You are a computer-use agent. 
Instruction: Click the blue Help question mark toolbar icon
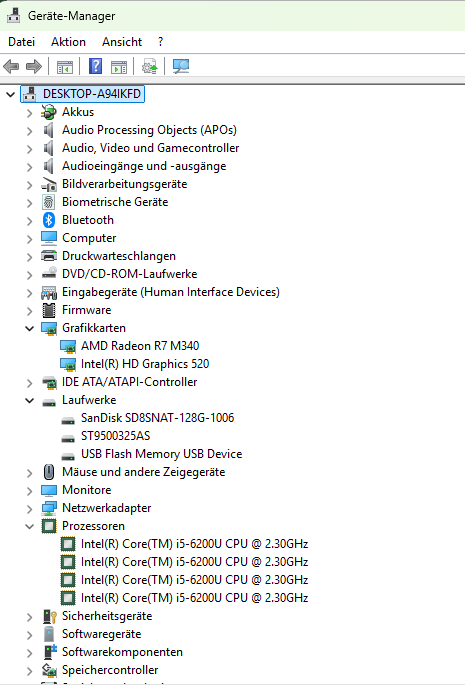point(95,66)
